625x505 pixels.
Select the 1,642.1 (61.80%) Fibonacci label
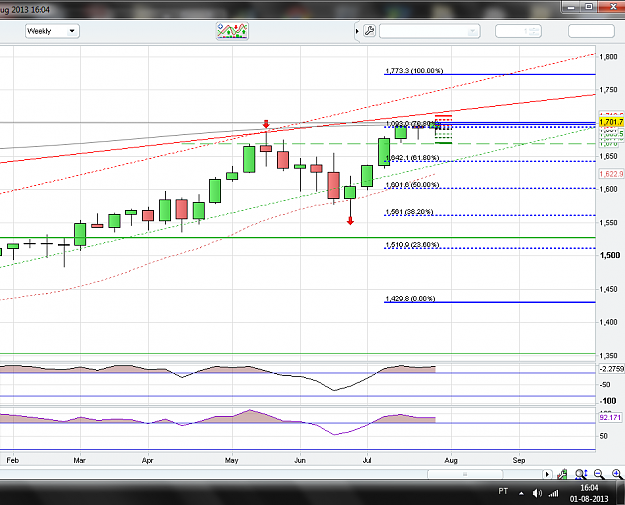[412, 158]
